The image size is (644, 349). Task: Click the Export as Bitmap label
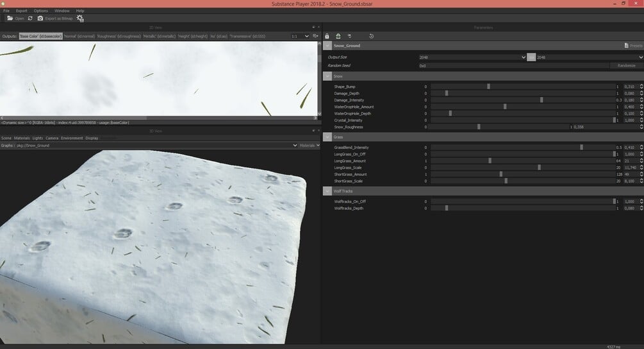[x=59, y=19]
